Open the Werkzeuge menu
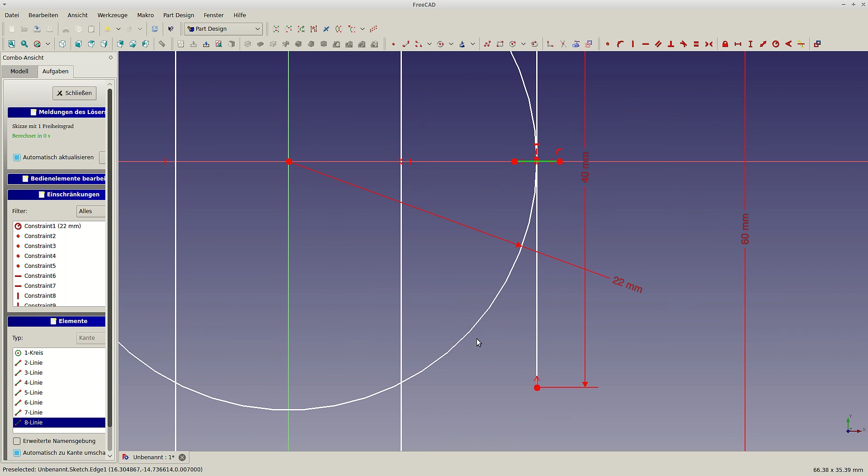The image size is (868, 476). [x=112, y=15]
